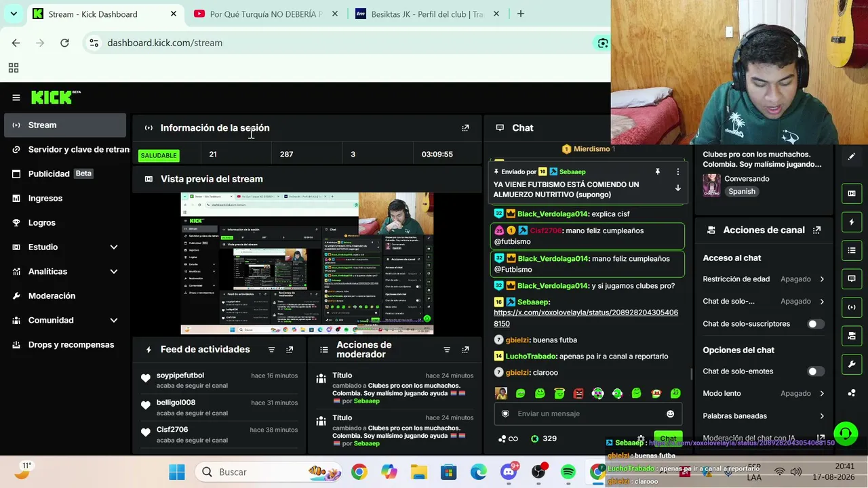Click the green Chat send button
868x488 pixels.
[668, 439]
